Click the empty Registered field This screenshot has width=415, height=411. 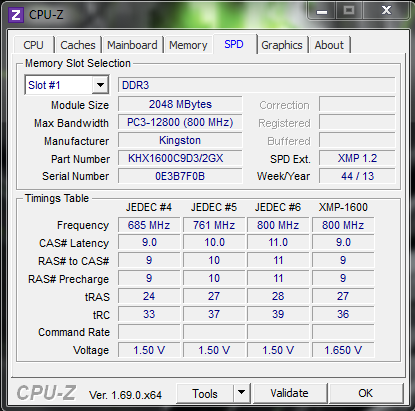click(357, 122)
